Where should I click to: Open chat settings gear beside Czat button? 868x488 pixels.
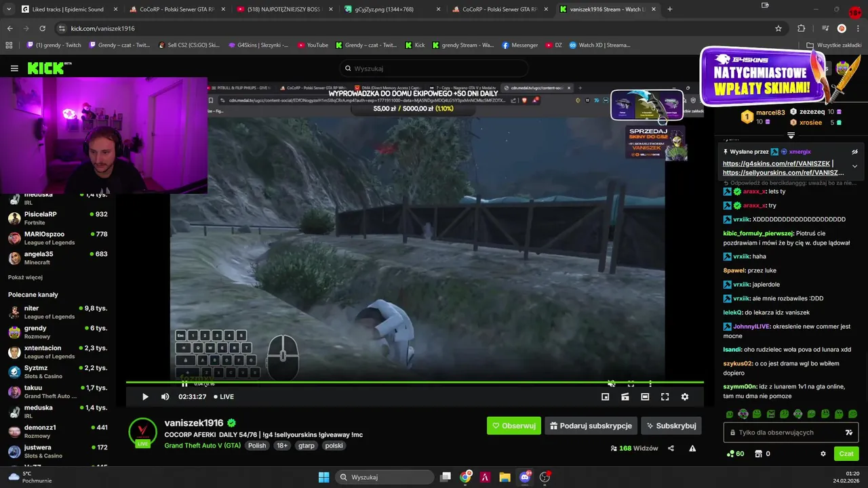point(823,453)
